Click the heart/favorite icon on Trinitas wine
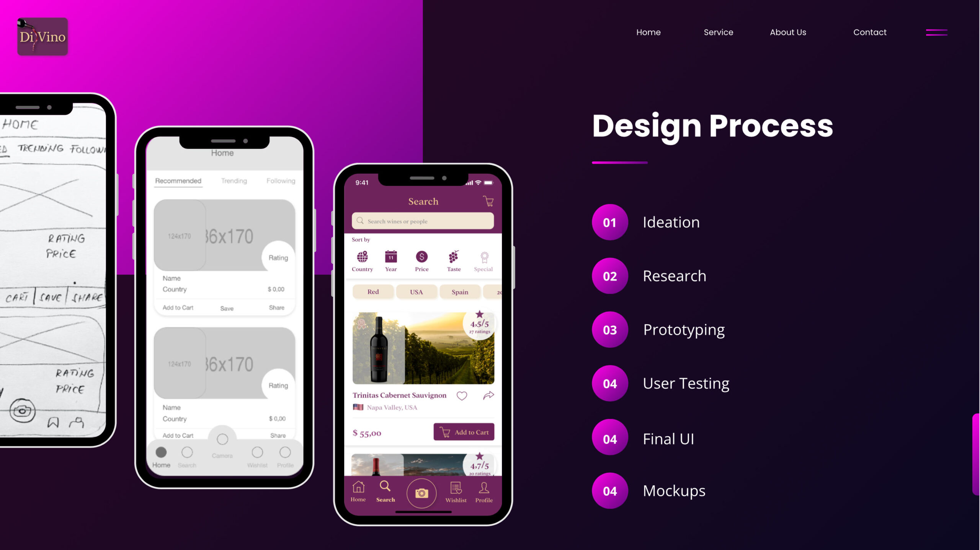The image size is (980, 550). pos(462,395)
